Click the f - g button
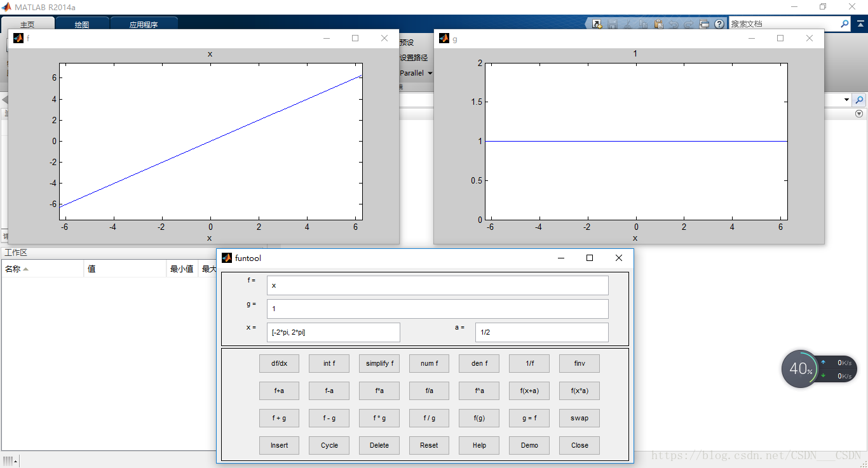The image size is (868, 468). [329, 418]
